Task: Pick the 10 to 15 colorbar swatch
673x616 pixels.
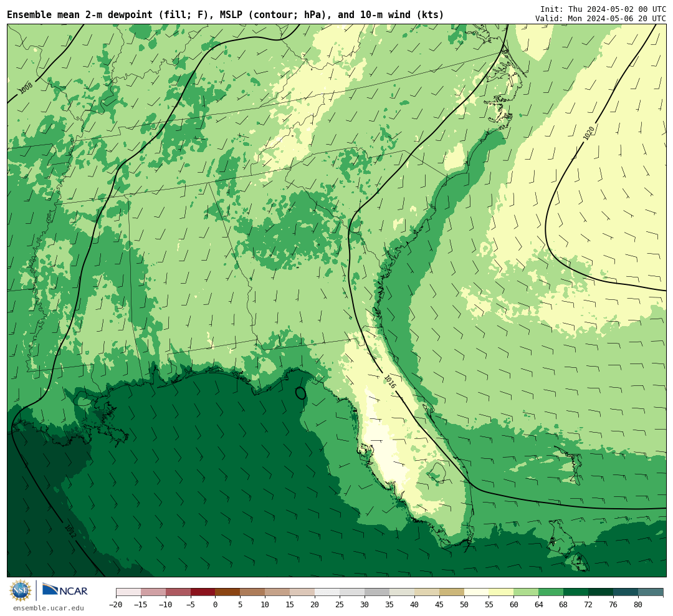Action: coord(278,592)
